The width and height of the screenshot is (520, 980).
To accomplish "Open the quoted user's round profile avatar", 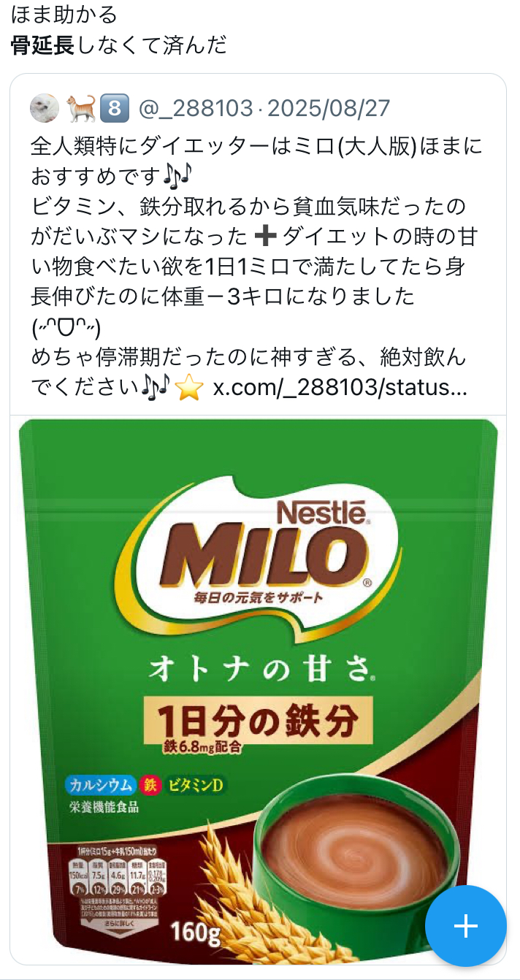I will [x=45, y=110].
